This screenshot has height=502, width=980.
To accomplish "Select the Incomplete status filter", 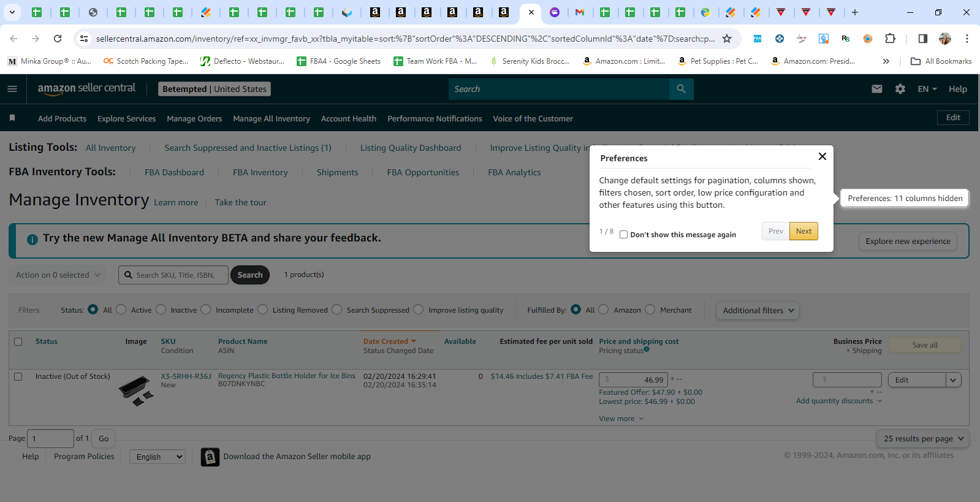I will 206,310.
